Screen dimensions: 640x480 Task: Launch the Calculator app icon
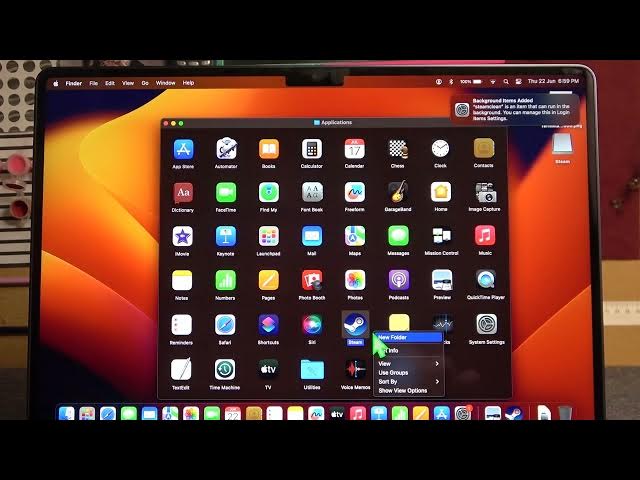click(x=312, y=149)
